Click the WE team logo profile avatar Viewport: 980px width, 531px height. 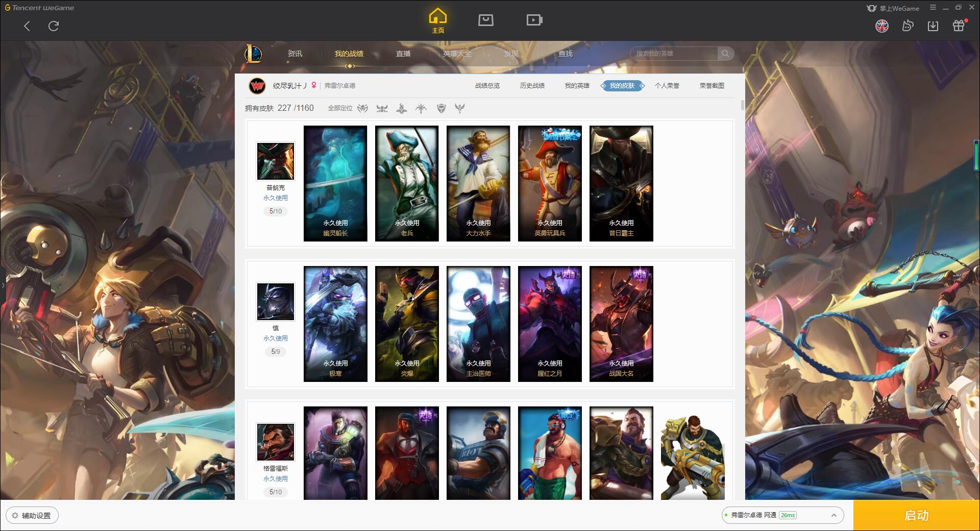tap(257, 86)
